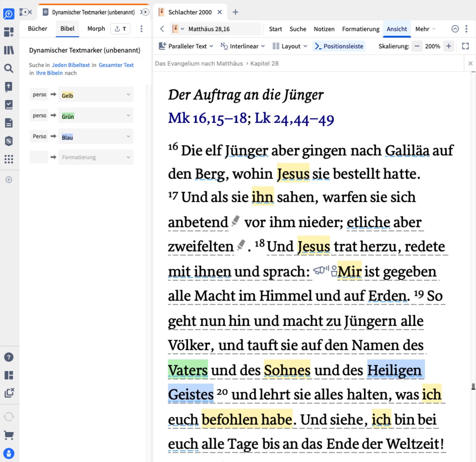Open the Blau formatting dropdown

96,136
